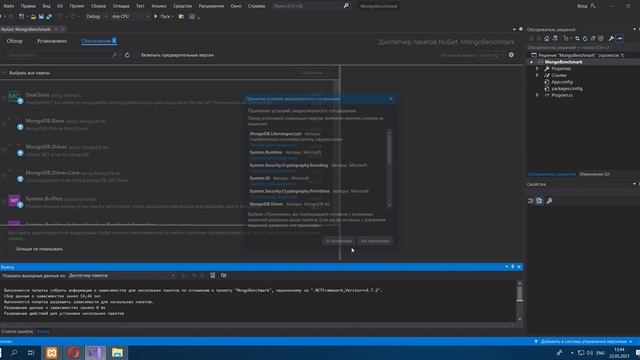Image resolution: width=640 pixels, height=360 pixels.
Task: Switch to the Установлено tab in NuGet
Action: [52, 41]
